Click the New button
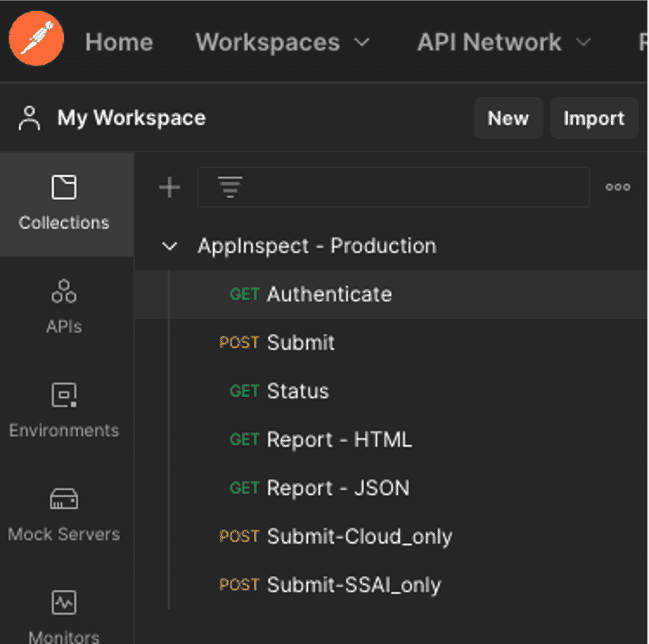 tap(508, 118)
